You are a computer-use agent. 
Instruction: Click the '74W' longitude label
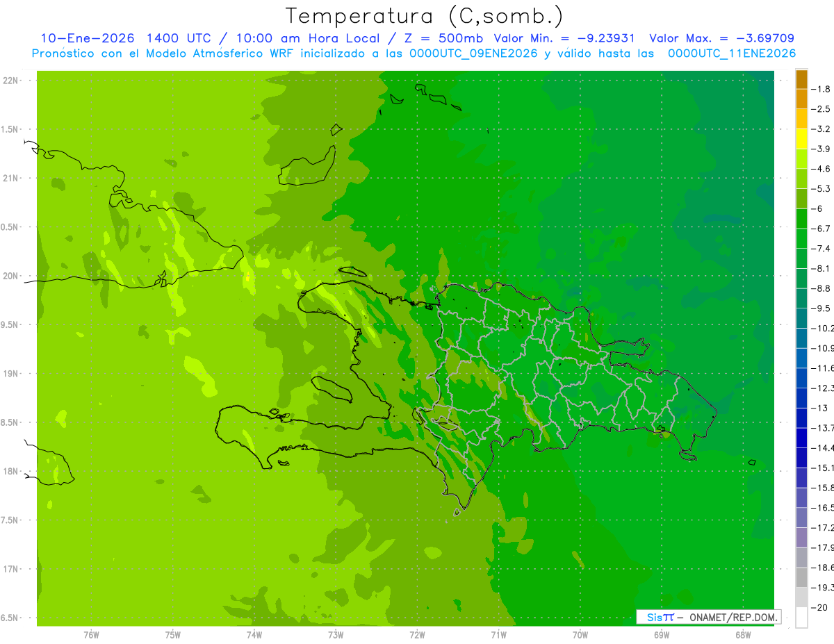(x=254, y=635)
